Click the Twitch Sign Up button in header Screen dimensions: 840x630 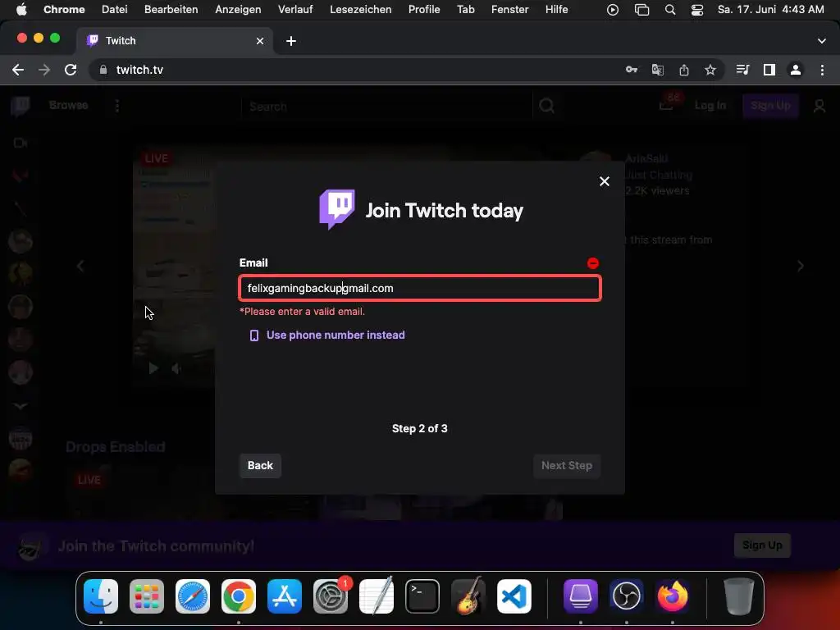(x=770, y=106)
